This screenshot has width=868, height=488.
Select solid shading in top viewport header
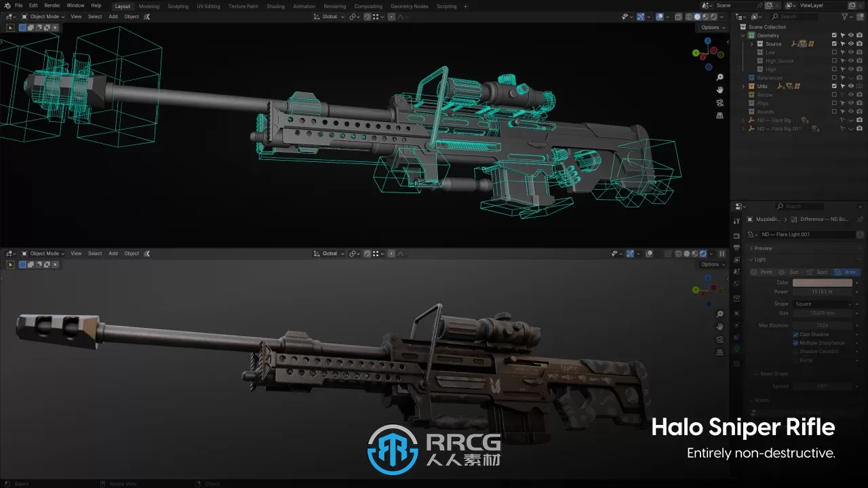click(698, 16)
